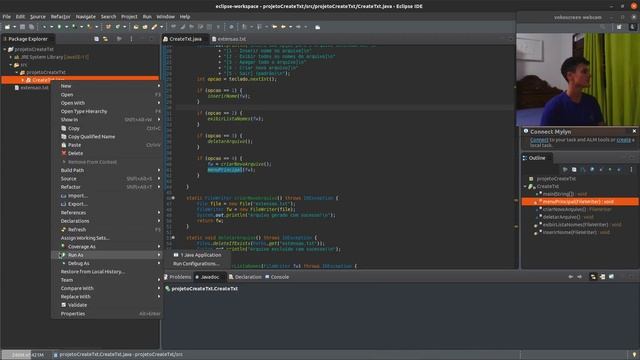Click the Quick Access search icon at top right

coord(603,27)
